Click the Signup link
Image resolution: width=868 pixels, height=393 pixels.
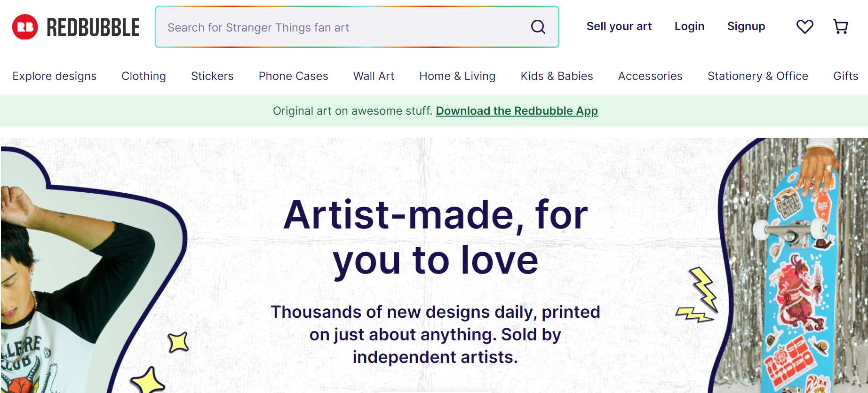(746, 26)
